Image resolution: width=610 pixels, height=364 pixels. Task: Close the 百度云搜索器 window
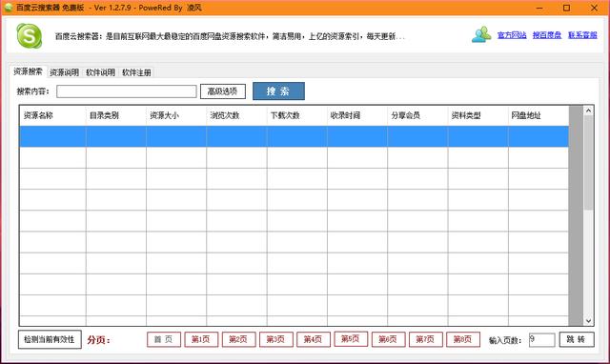pos(594,8)
